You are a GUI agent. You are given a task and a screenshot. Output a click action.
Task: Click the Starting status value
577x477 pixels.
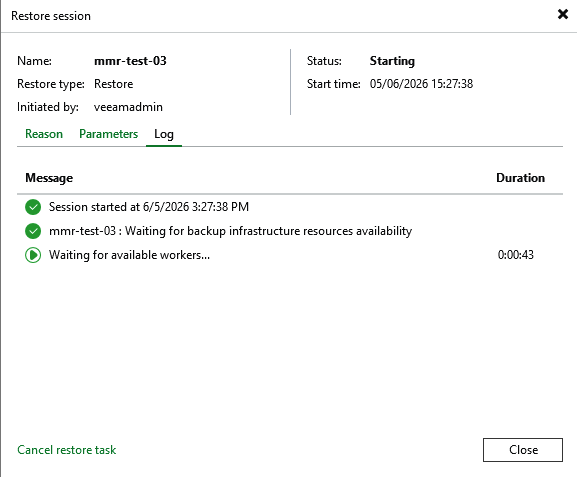click(392, 61)
